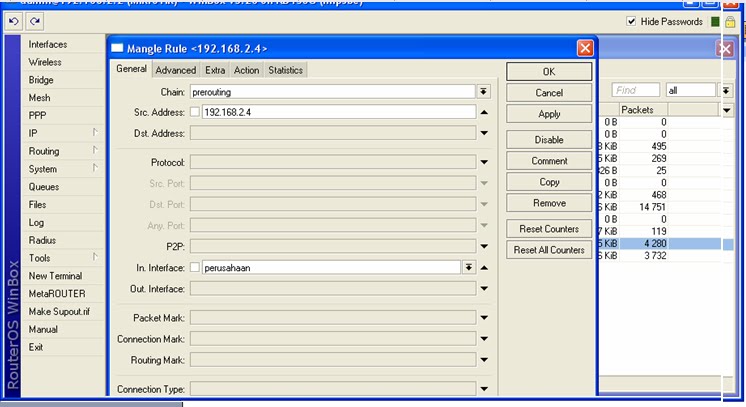
Task: Open the Tools submenu in sidebar
Action: 63,258
